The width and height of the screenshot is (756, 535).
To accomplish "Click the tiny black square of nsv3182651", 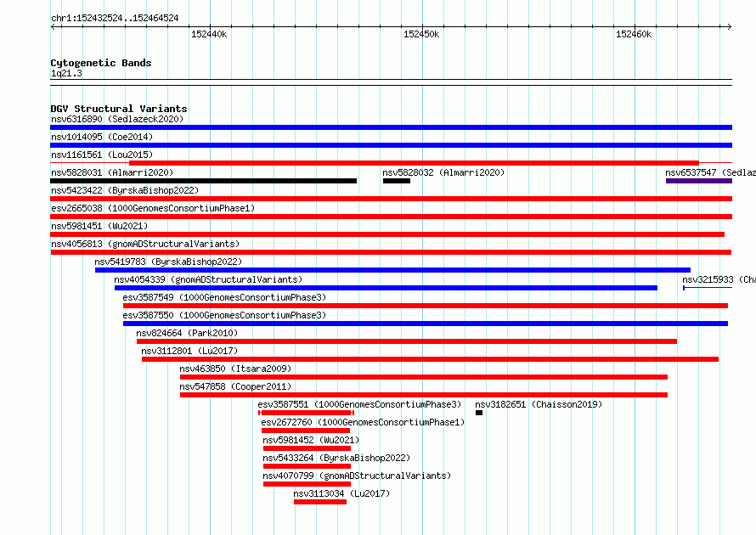I will pyautogui.click(x=479, y=413).
